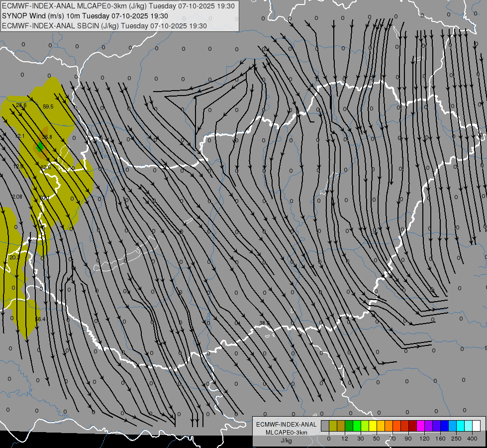Click the 250 tick on the legend scale
The image size is (487, 448).
click(456, 439)
